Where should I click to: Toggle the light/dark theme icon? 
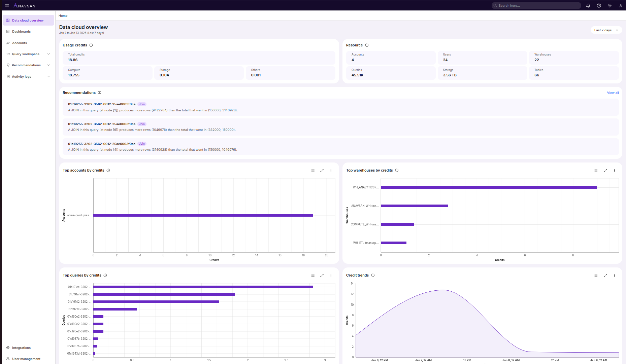tap(609, 6)
